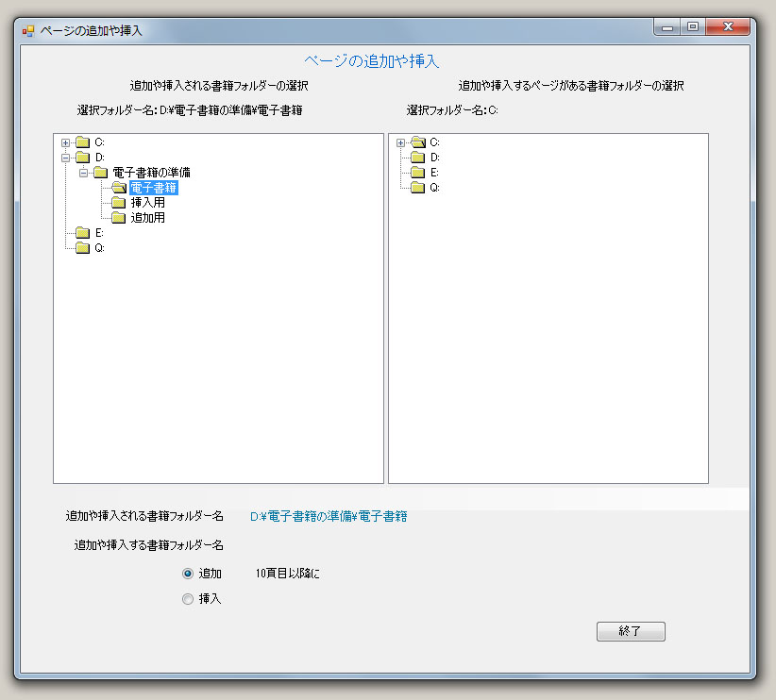
Task: Select the D: drive label in right tree
Action: click(x=434, y=158)
